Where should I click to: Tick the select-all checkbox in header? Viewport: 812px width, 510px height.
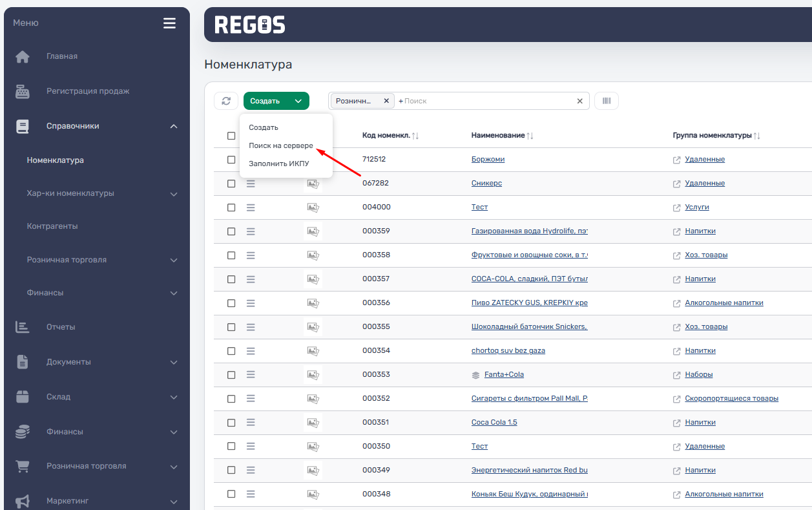231,136
